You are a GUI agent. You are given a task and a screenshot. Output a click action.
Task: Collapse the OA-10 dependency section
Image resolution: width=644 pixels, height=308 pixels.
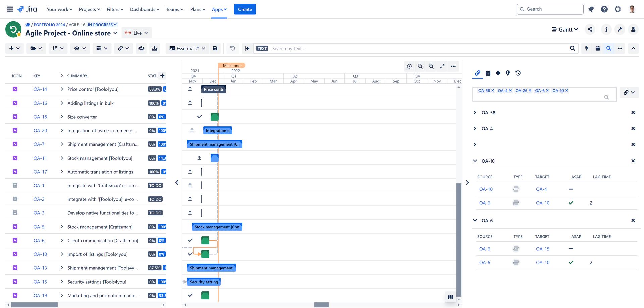[x=475, y=161]
